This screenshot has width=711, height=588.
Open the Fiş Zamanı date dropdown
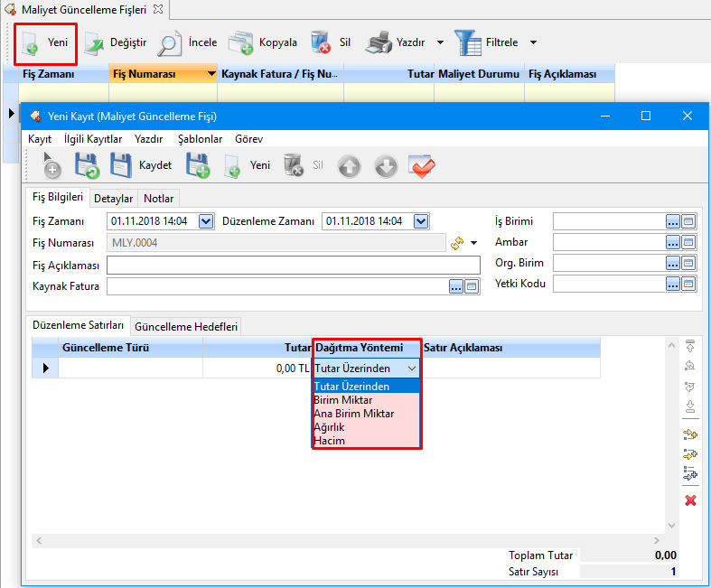pos(205,221)
